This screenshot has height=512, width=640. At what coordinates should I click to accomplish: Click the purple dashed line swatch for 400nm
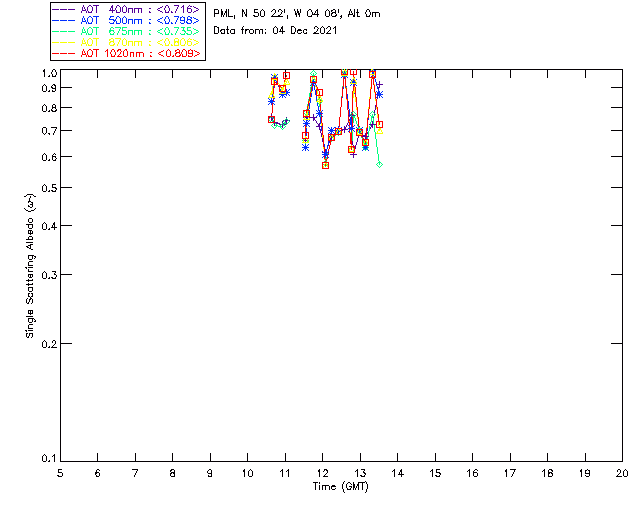[x=62, y=9]
